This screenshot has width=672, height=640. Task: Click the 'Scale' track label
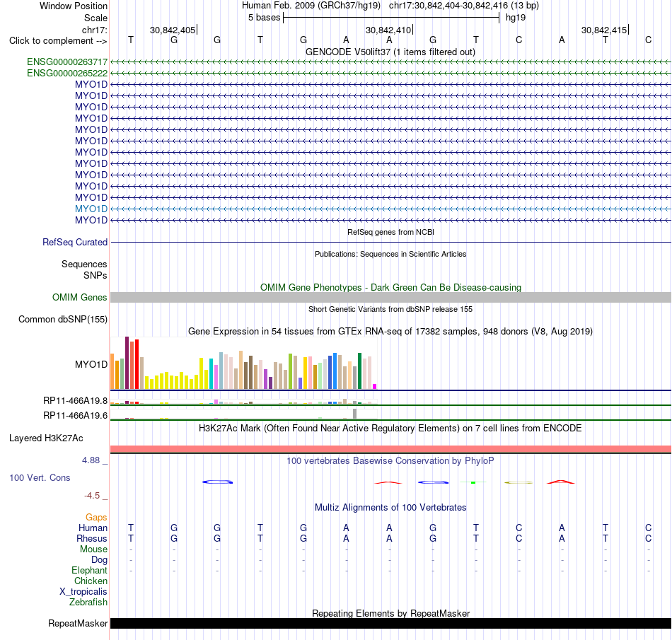[x=95, y=18]
